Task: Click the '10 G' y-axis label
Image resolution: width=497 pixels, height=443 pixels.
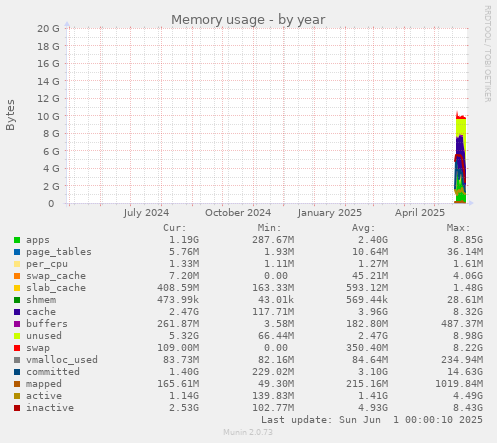Action: pyautogui.click(x=48, y=116)
